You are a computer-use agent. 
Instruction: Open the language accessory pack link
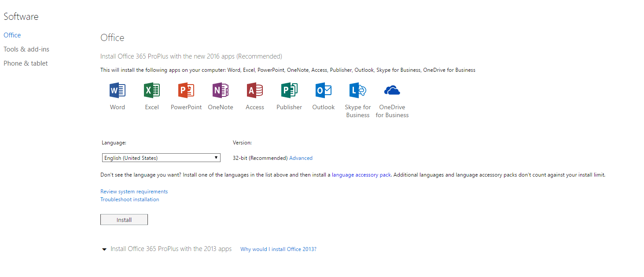[361, 174]
